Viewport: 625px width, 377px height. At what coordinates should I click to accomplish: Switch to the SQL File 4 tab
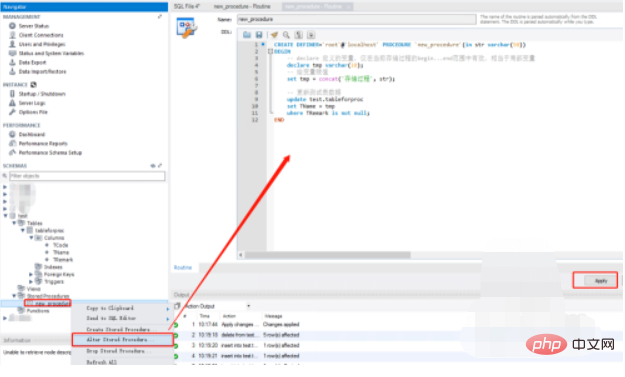coord(187,7)
